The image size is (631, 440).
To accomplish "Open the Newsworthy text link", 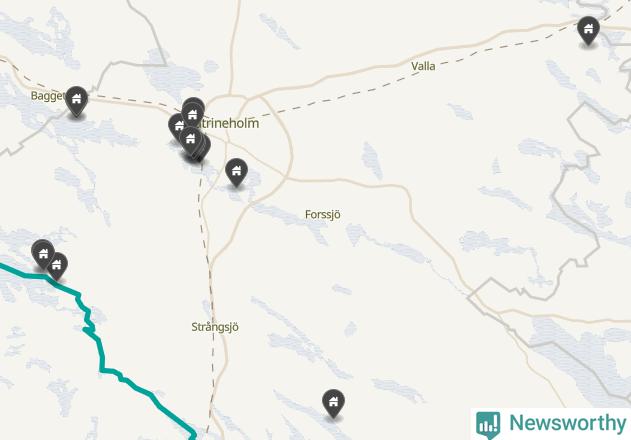I will point(568,423).
